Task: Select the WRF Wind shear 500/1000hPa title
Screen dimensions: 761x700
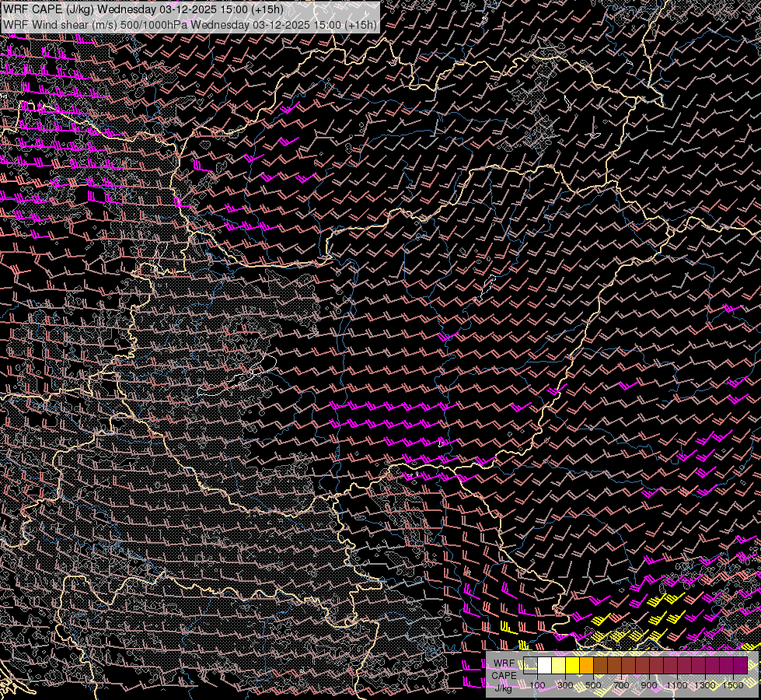Action: (190, 24)
